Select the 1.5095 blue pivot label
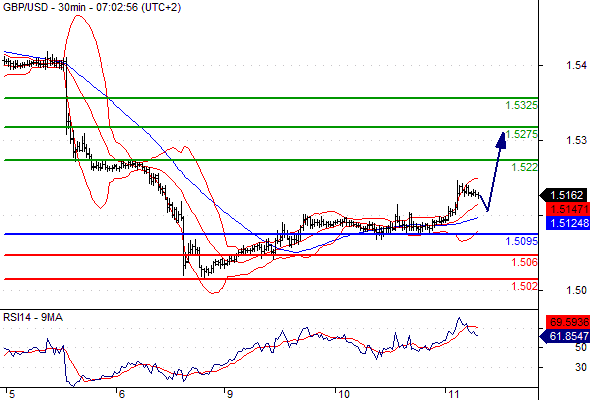 click(521, 241)
